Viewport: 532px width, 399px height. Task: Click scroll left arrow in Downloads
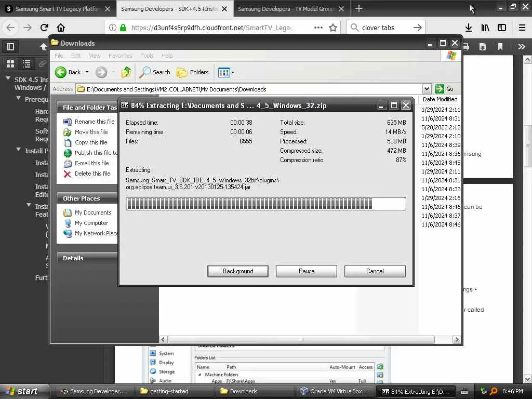click(163, 340)
